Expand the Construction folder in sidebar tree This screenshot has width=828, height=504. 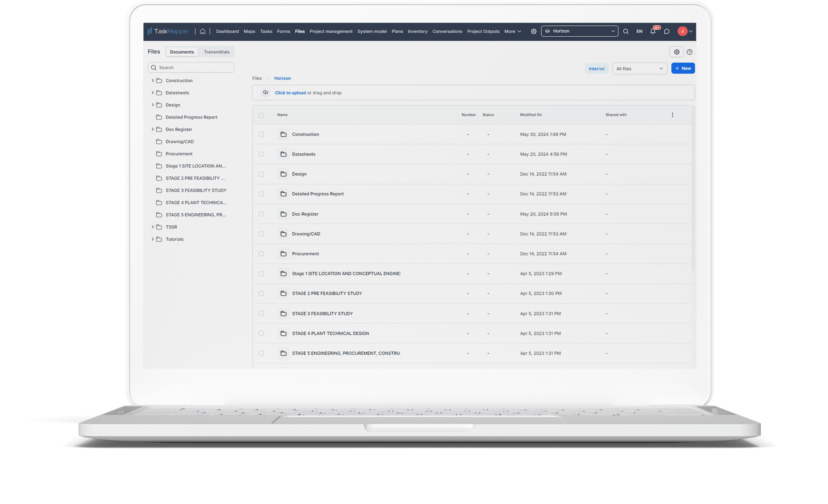153,80
